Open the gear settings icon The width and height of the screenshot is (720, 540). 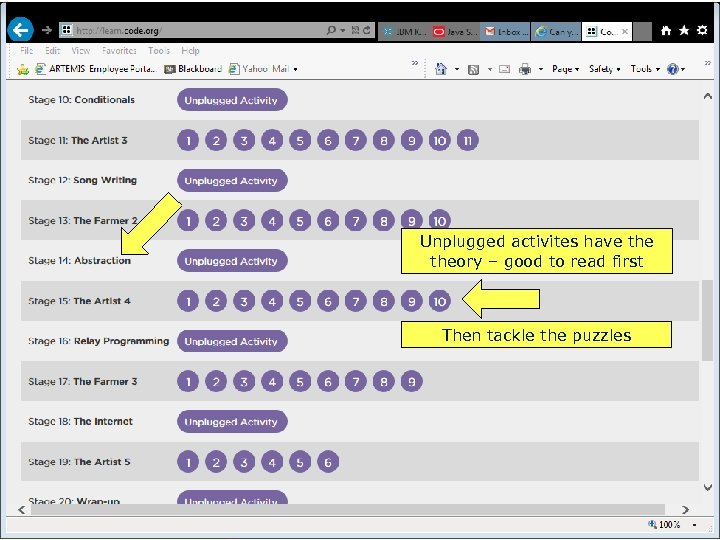point(702,30)
